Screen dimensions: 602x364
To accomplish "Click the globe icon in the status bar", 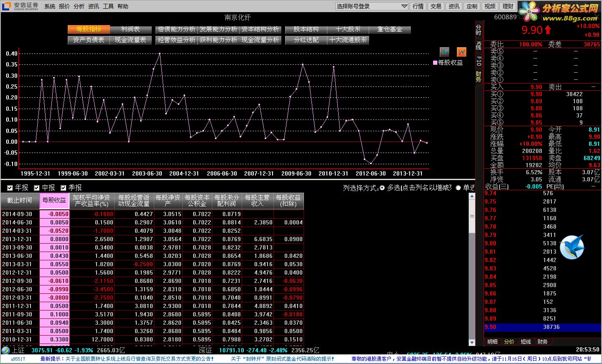I will coord(5,350).
